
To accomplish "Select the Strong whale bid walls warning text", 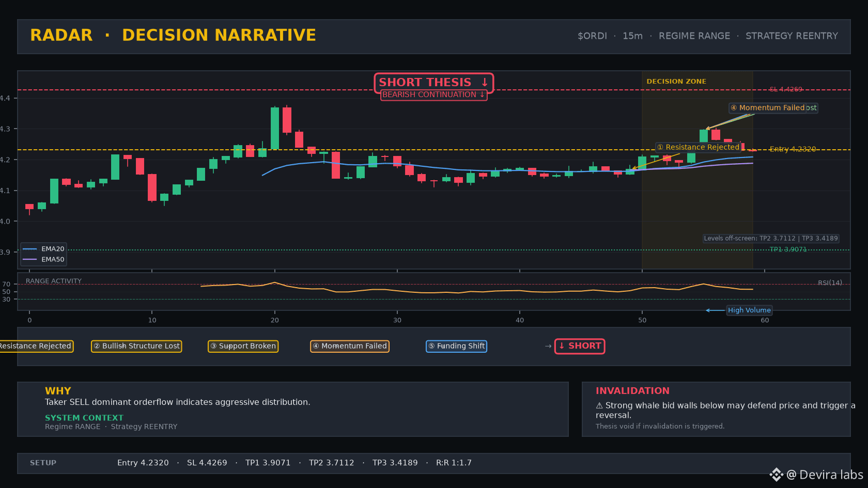I will 725,410.
